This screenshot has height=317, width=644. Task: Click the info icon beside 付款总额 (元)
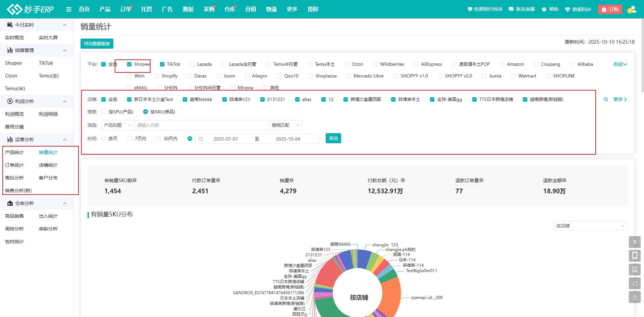[403, 180]
